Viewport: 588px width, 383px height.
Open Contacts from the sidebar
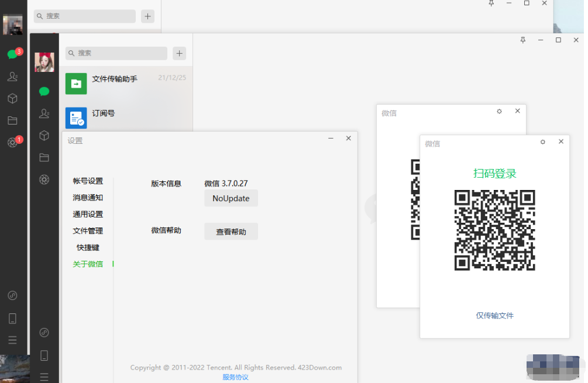[44, 113]
